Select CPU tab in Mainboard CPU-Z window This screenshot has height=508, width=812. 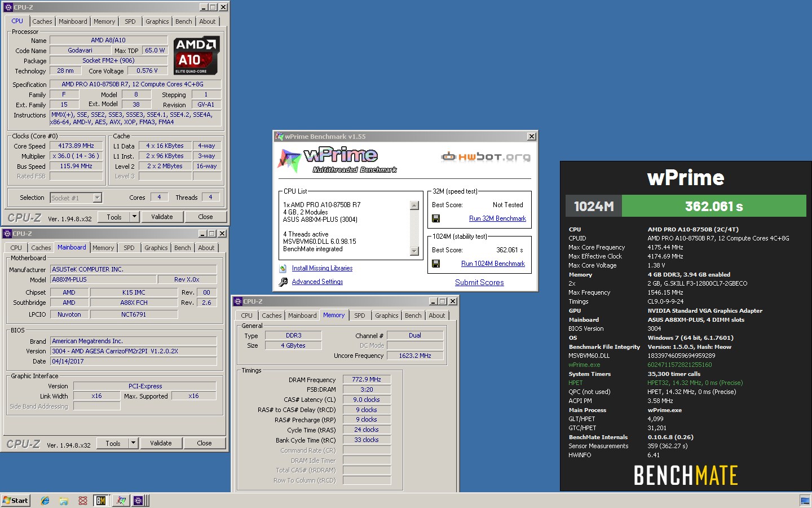point(16,248)
